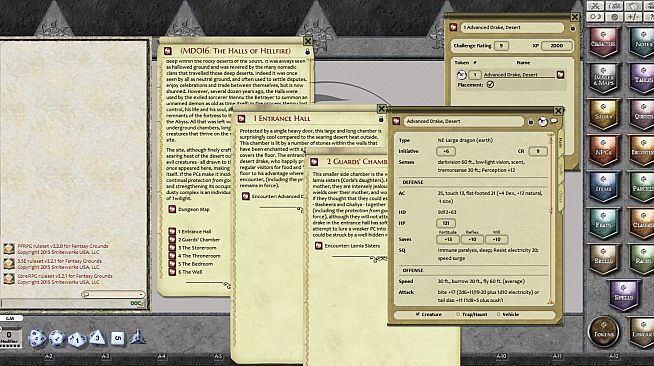Pick the d12 die
Screen dimensions: 654x366
coord(57,338)
